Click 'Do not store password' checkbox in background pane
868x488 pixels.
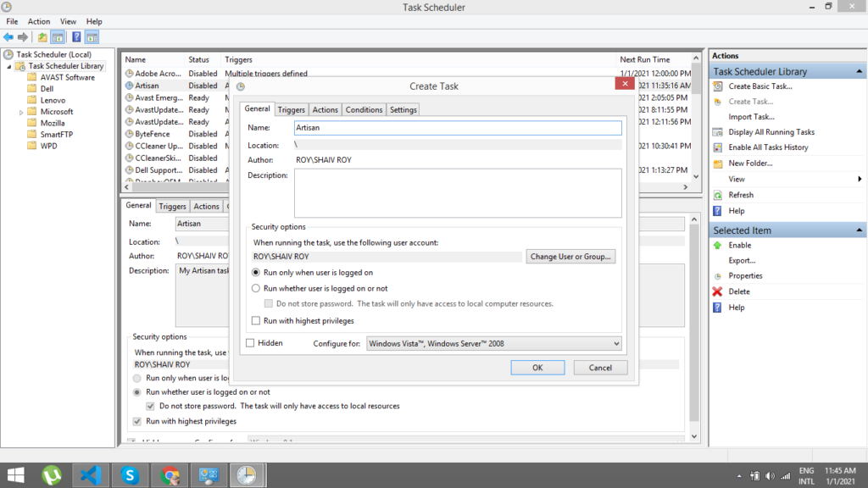click(x=150, y=406)
